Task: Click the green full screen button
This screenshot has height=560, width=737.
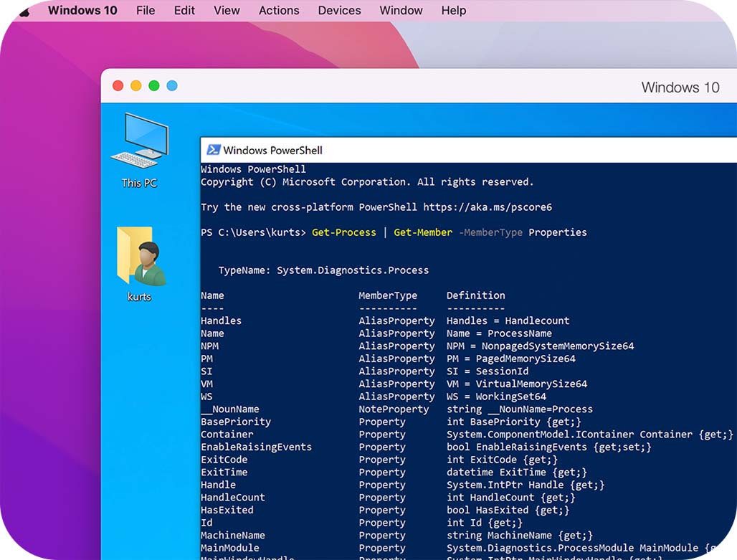Action: [x=153, y=85]
